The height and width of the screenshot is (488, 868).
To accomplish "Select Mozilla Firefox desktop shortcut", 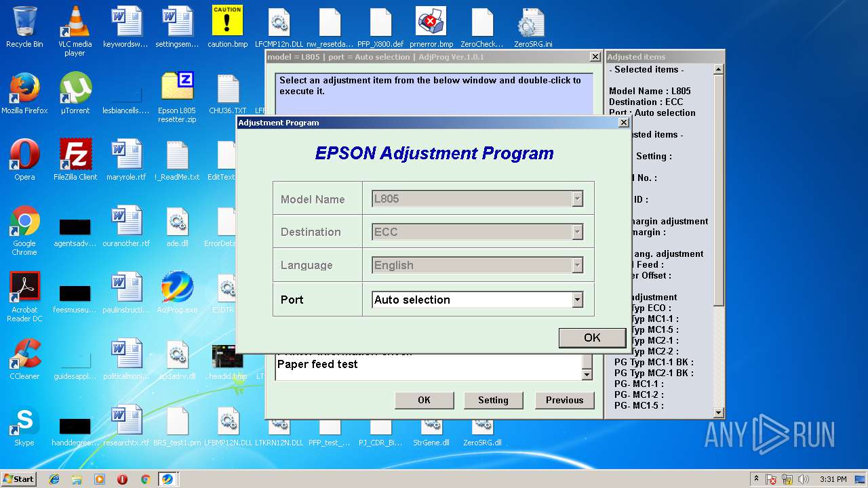I will point(24,93).
